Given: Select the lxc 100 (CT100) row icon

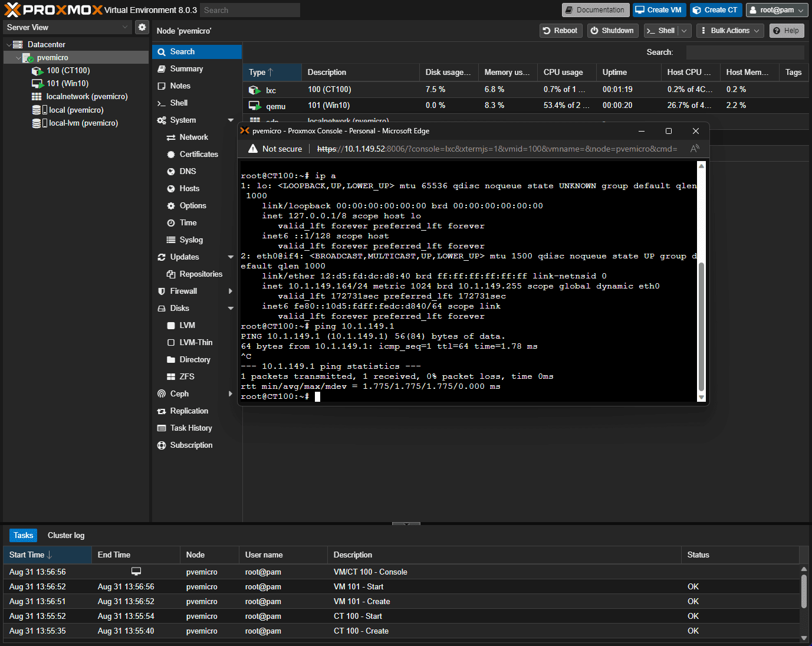Looking at the screenshot, I should [x=255, y=90].
